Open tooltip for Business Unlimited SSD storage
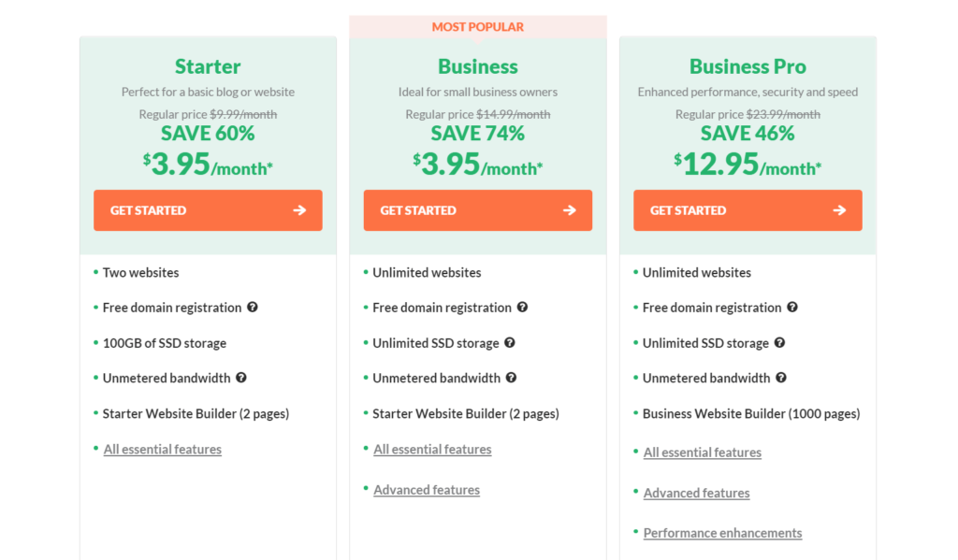Screen dimensions: 958x560 click(x=509, y=343)
